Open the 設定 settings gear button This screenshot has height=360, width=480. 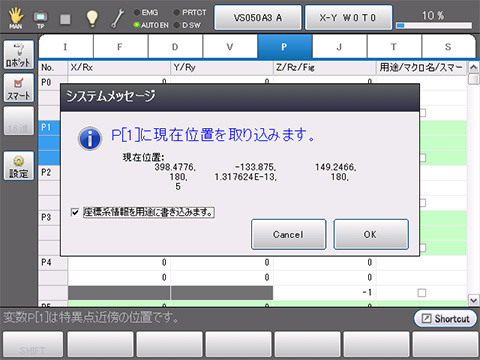19,166
